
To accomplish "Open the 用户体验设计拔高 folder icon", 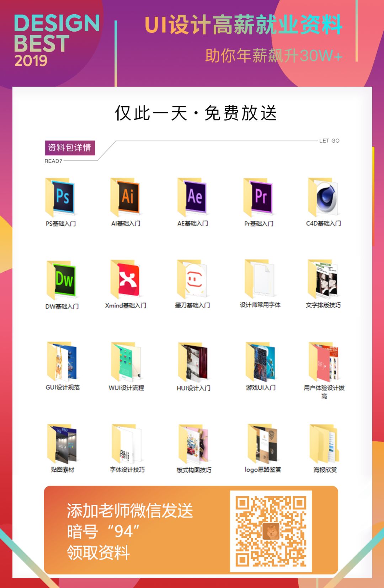I will [324, 362].
